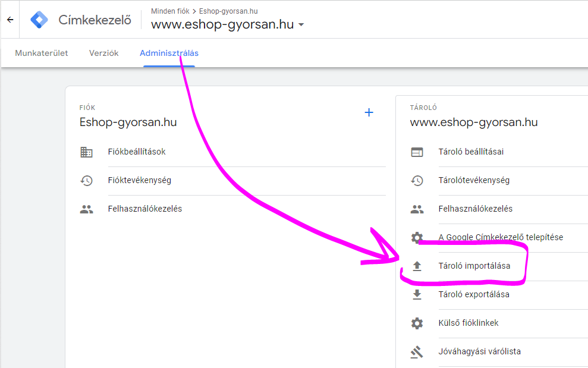Click the Tároló exportálása download icon
The height and width of the screenshot is (368, 588).
tap(417, 295)
